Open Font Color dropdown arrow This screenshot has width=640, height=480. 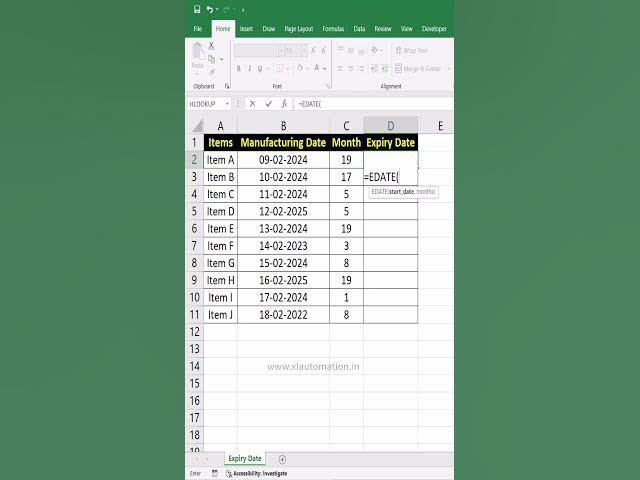tap(325, 69)
